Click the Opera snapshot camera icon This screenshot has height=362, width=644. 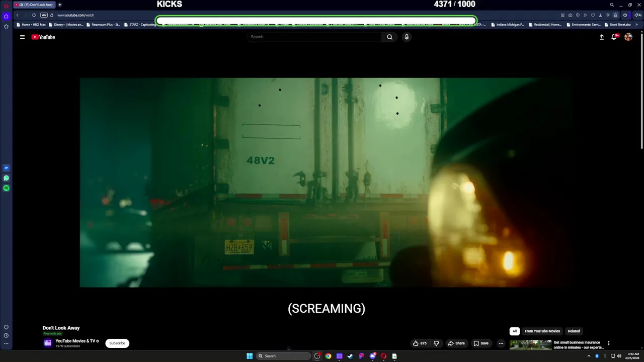[570, 15]
